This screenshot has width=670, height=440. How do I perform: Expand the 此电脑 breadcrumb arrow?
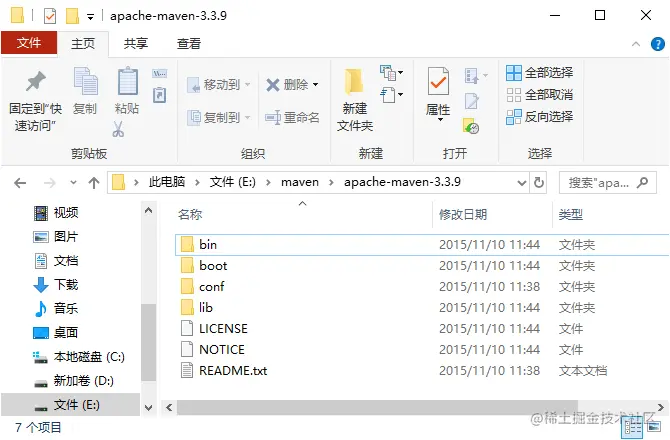(x=197, y=183)
